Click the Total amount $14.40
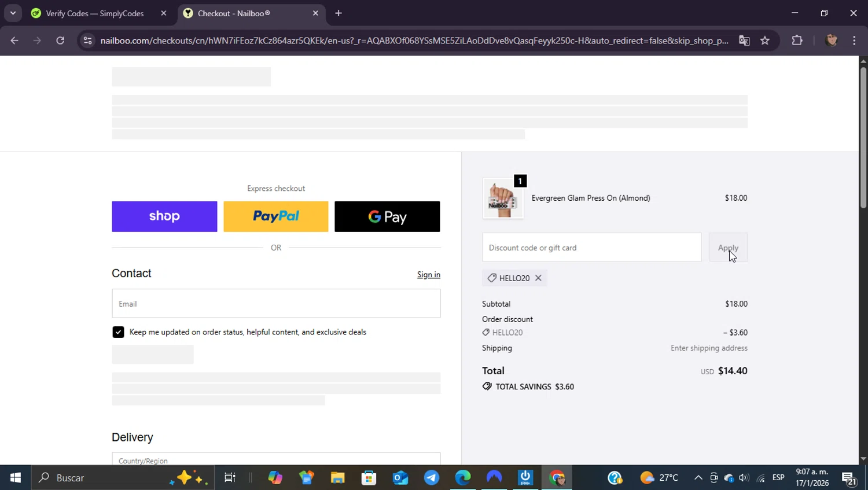868x490 pixels. [x=733, y=371]
